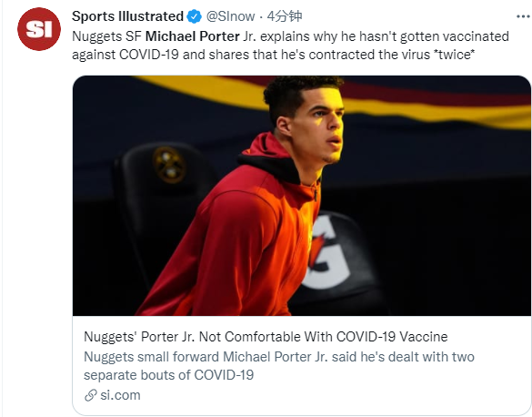Open the Sports Illustrated display name

click(x=127, y=16)
